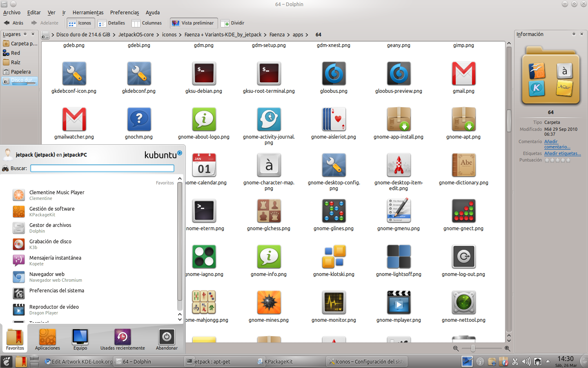The image size is (588, 368).
Task: Select the gnochm.png help icon
Action: click(139, 119)
